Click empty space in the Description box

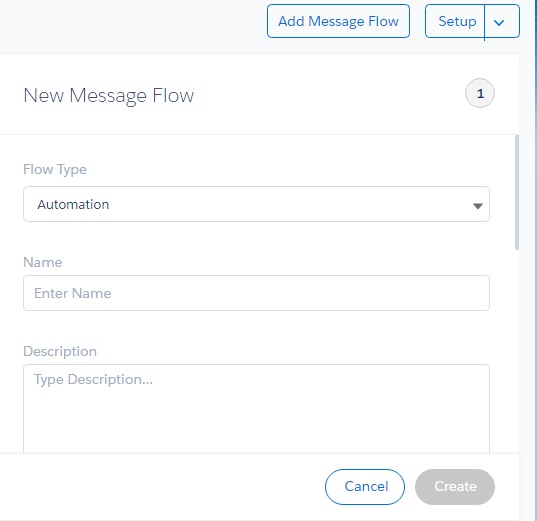tap(256, 421)
